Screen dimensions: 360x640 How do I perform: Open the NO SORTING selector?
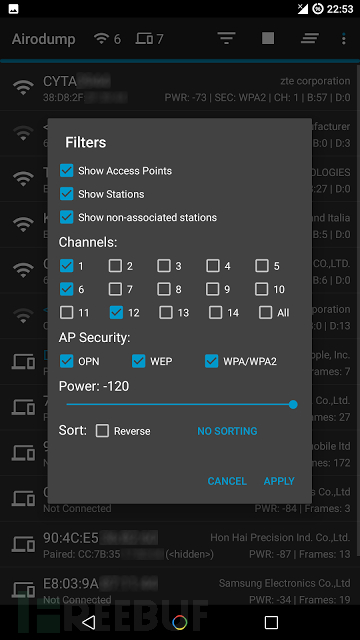pyautogui.click(x=227, y=431)
